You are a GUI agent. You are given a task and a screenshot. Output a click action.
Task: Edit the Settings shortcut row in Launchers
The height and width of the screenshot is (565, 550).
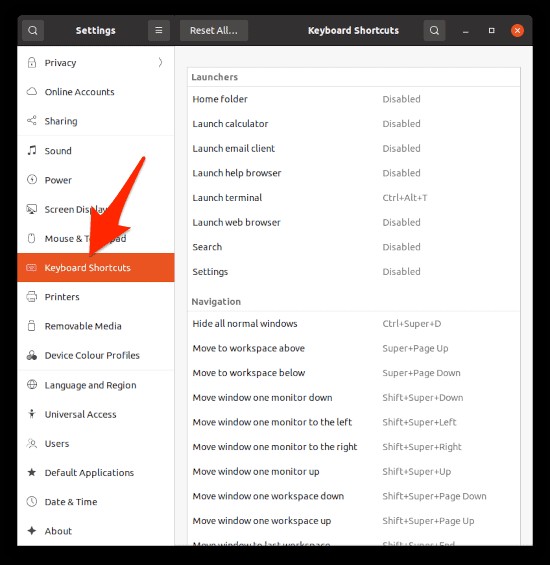coord(354,272)
